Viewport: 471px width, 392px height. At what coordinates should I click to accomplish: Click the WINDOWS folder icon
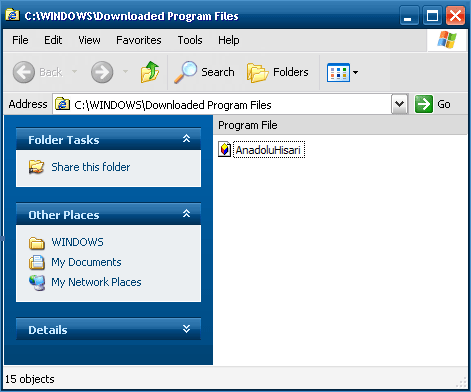pos(37,243)
